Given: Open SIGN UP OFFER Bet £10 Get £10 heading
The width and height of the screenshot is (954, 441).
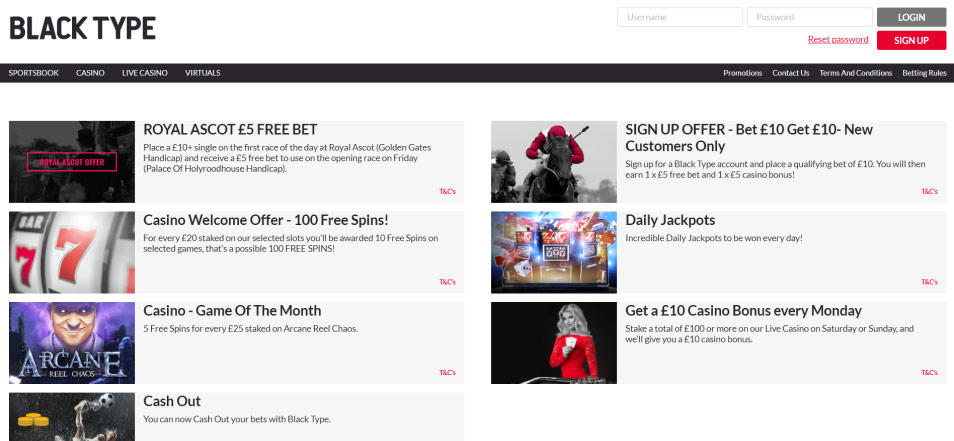Looking at the screenshot, I should [x=749, y=138].
